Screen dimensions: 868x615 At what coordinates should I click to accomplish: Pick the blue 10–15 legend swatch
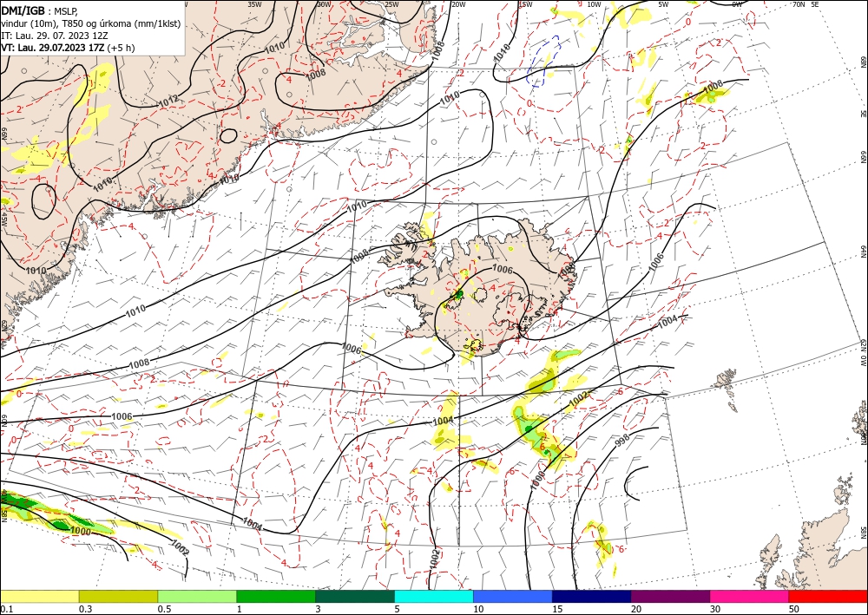513,596
